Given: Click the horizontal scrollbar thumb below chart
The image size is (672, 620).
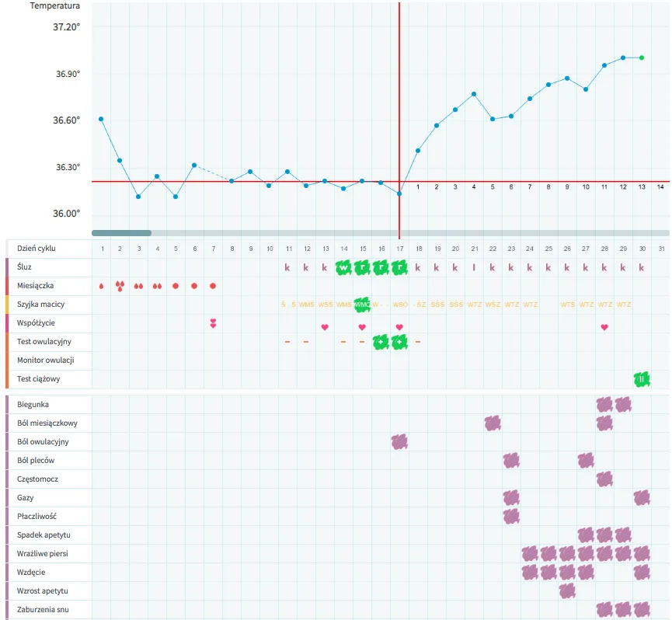Looking at the screenshot, I should [x=121, y=233].
